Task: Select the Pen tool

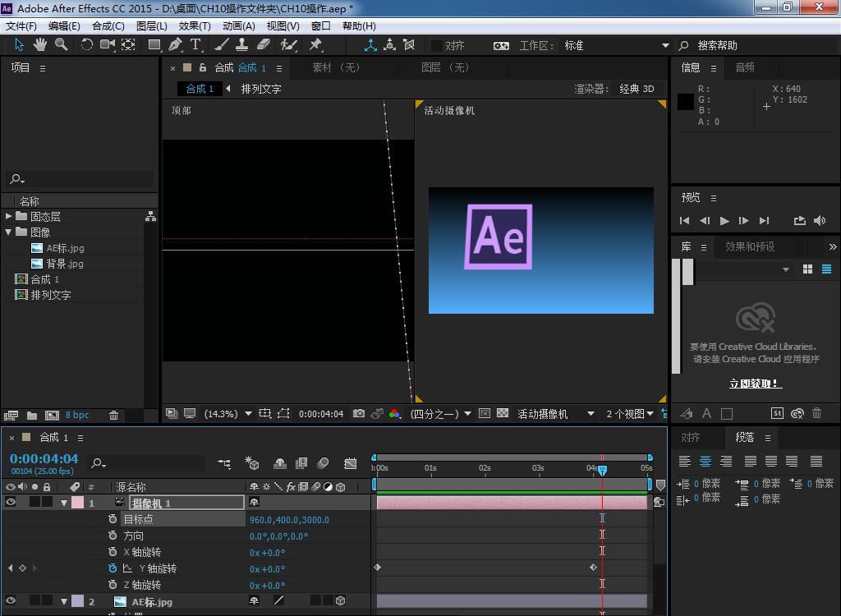Action: pos(175,44)
